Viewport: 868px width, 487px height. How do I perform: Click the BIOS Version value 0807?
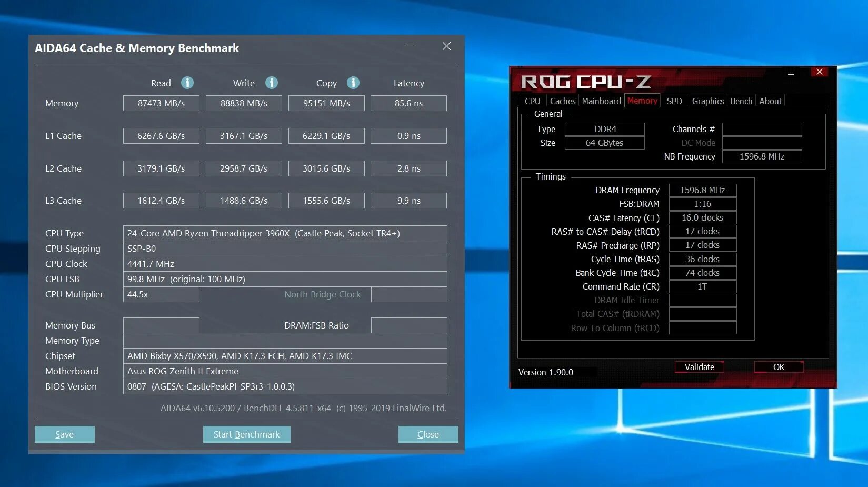(x=285, y=386)
